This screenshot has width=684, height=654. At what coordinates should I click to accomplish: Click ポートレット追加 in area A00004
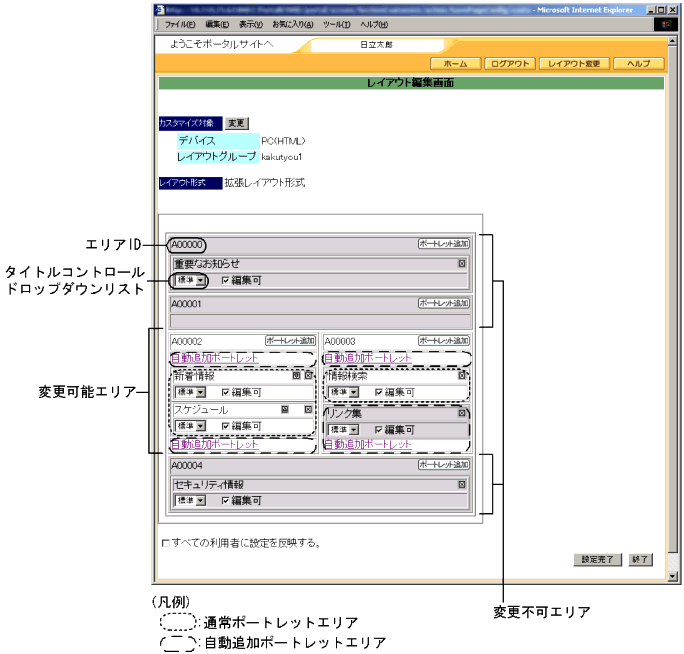[444, 464]
